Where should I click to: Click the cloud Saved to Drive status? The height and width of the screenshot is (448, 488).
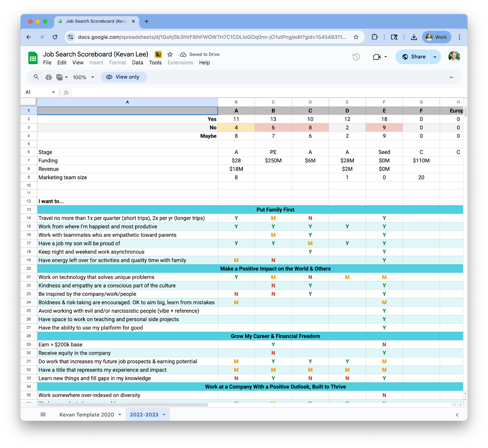tap(200, 54)
